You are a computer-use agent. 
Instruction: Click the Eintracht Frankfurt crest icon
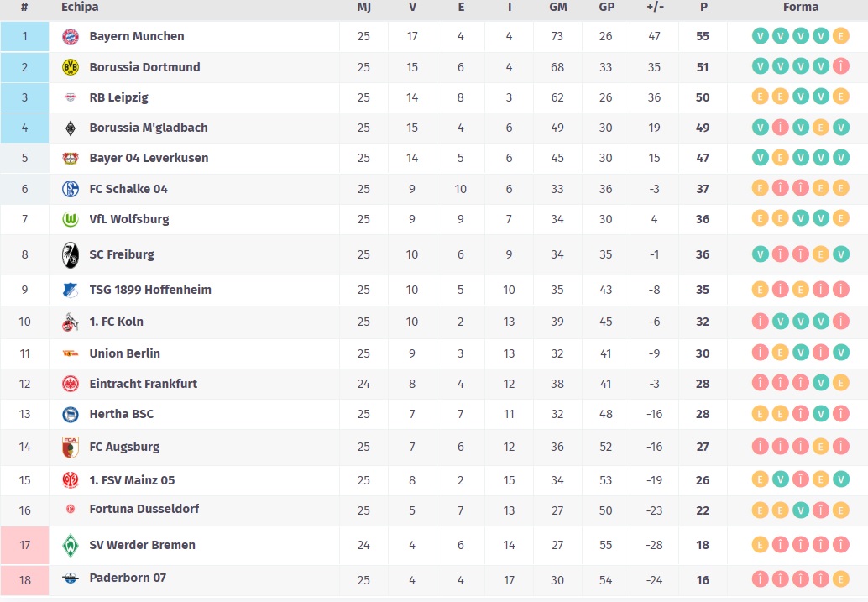[71, 384]
